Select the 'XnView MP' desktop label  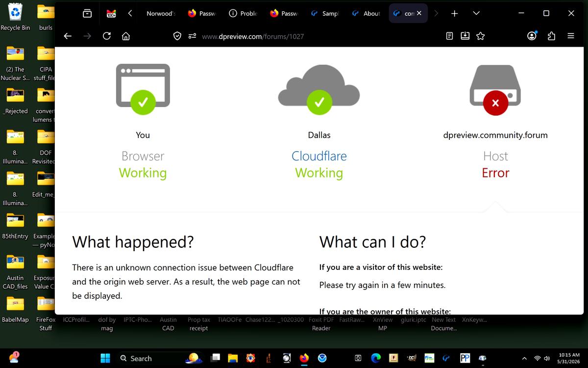pos(383,324)
